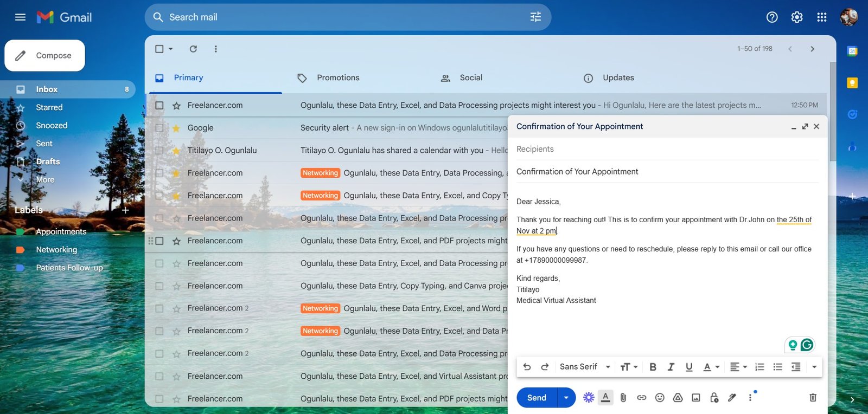
Task: Indent less in compose
Action: (796, 367)
